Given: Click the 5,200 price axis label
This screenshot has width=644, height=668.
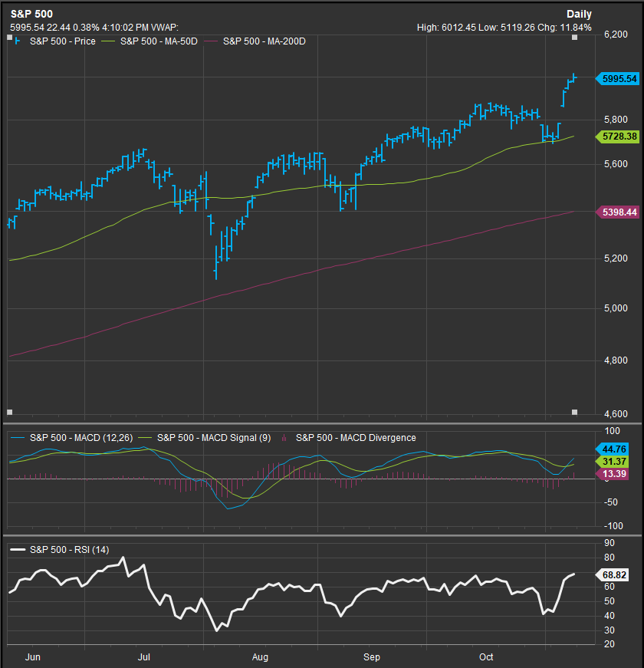Looking at the screenshot, I should pyautogui.click(x=616, y=258).
